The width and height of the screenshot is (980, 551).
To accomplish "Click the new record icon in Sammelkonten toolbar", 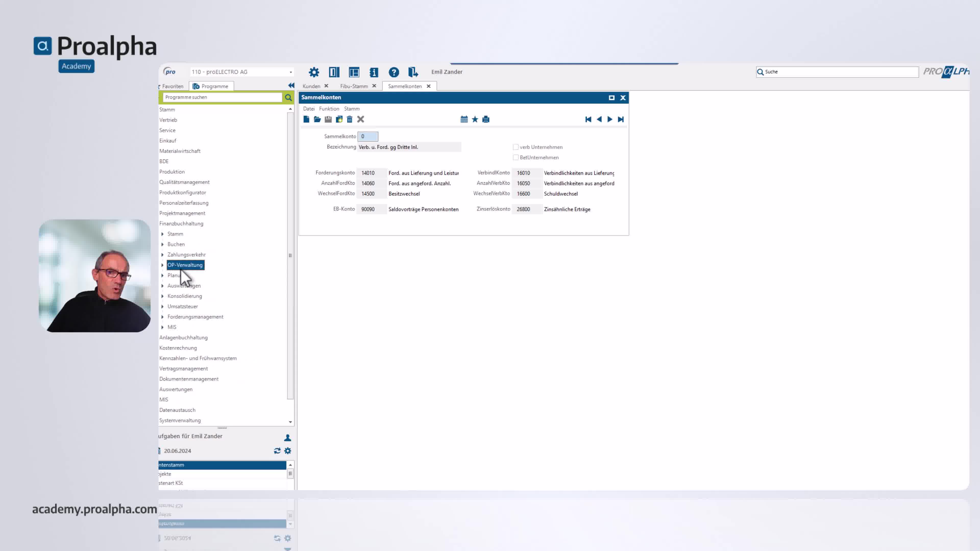I will click(x=306, y=119).
